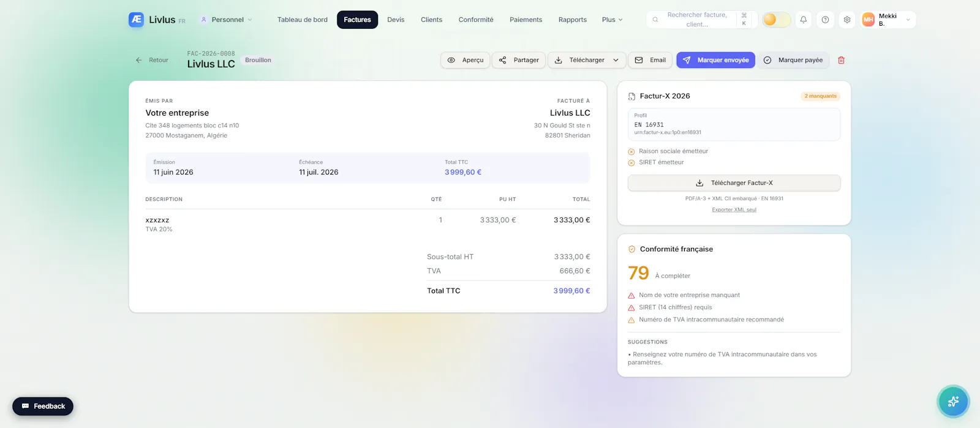This screenshot has height=428, width=980.
Task: Click TVA amount 666,60 €
Action: [x=575, y=271]
